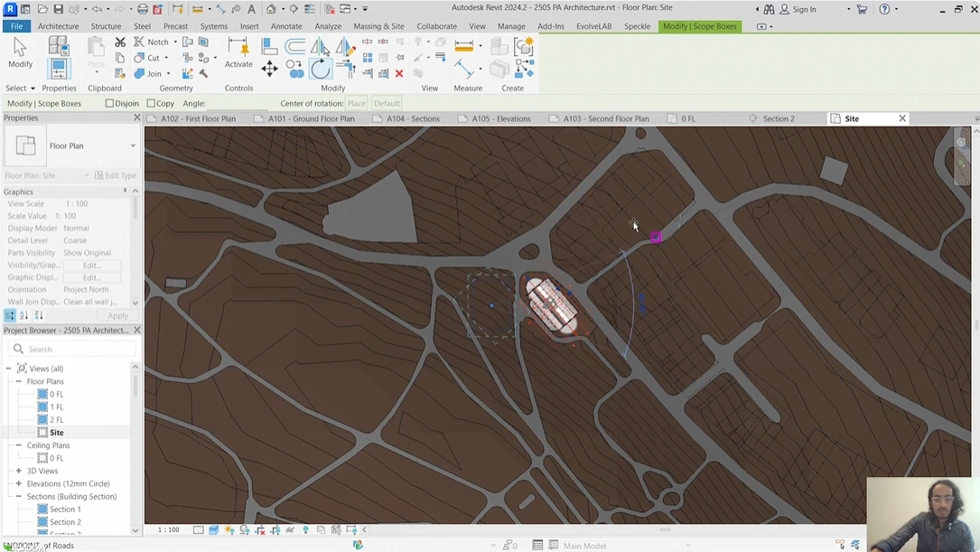Click the Default 3D View house icon
The image size is (980, 552).
[x=271, y=9]
